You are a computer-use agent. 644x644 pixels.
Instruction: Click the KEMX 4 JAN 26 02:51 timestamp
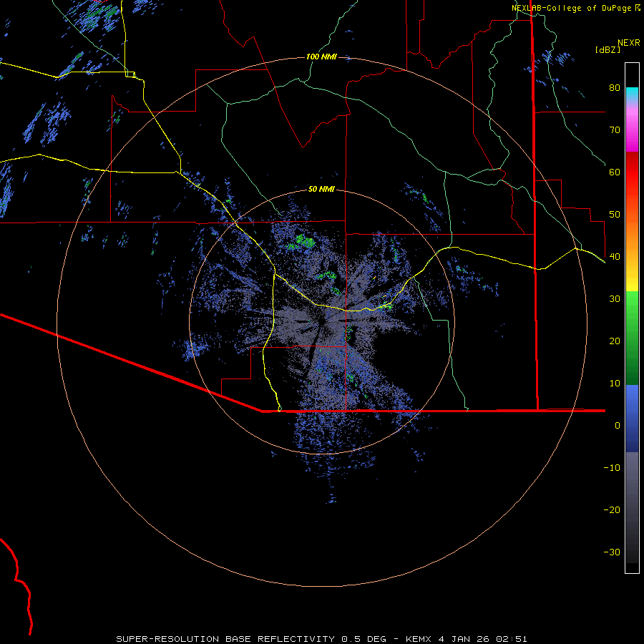(x=466, y=639)
